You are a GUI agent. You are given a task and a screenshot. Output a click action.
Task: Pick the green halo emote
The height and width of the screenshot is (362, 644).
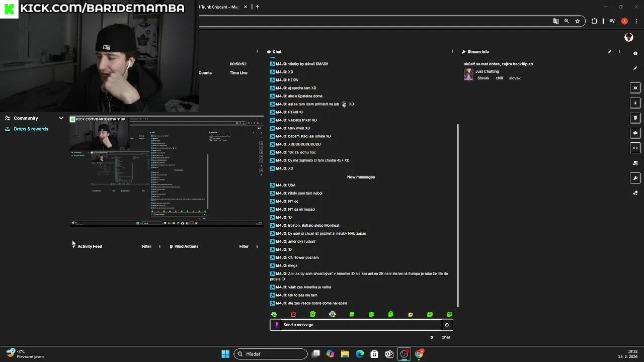coord(313,314)
